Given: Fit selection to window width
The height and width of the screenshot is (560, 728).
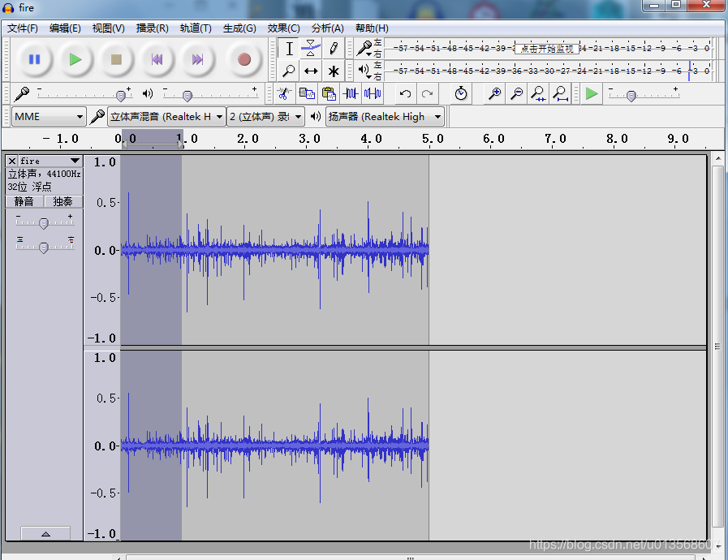Looking at the screenshot, I should pyautogui.click(x=538, y=94).
